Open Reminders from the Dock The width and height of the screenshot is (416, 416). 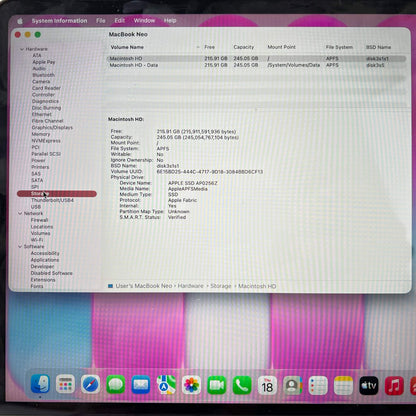tap(318, 385)
